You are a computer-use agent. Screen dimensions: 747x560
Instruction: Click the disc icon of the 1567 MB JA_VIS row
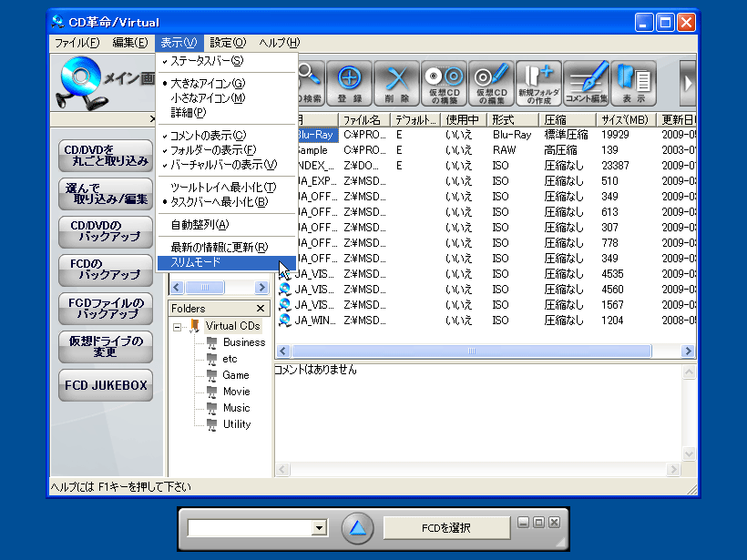(284, 305)
